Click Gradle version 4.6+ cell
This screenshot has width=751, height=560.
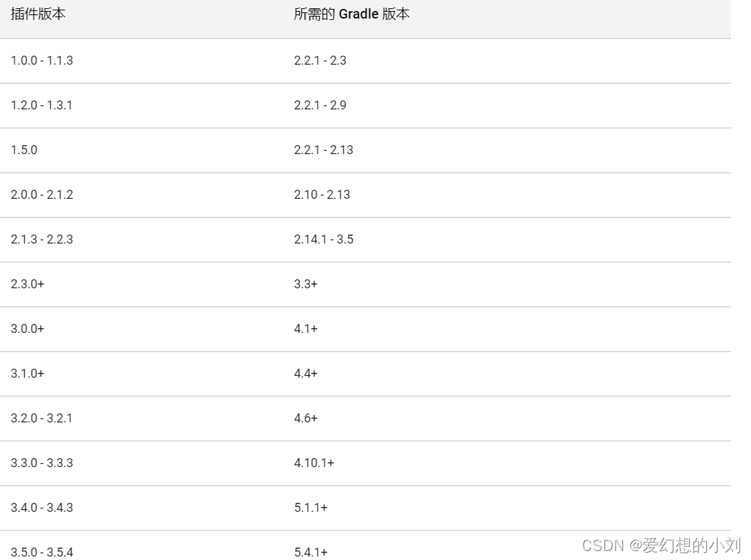305,418
